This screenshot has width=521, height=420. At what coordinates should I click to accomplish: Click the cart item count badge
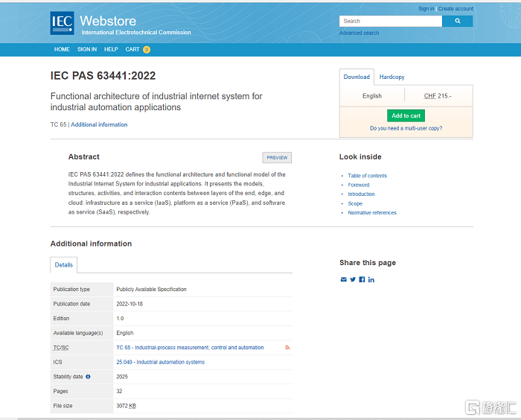click(147, 50)
